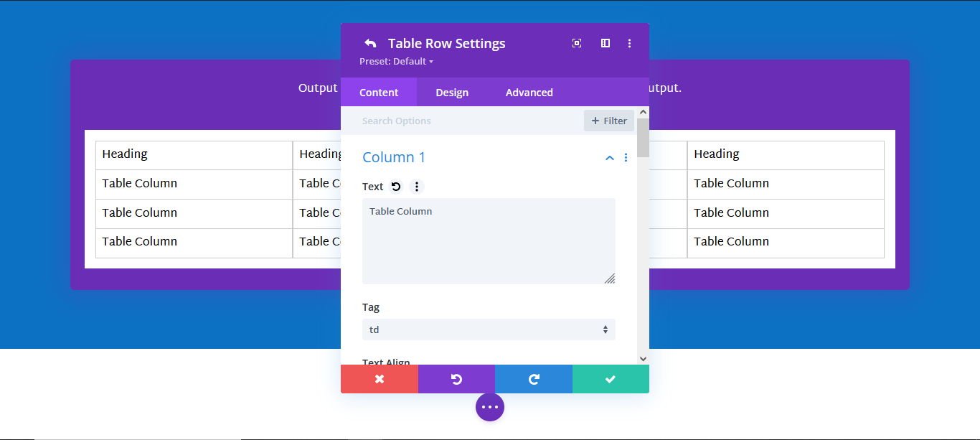
Task: Click the purple undo button
Action: coord(456,379)
